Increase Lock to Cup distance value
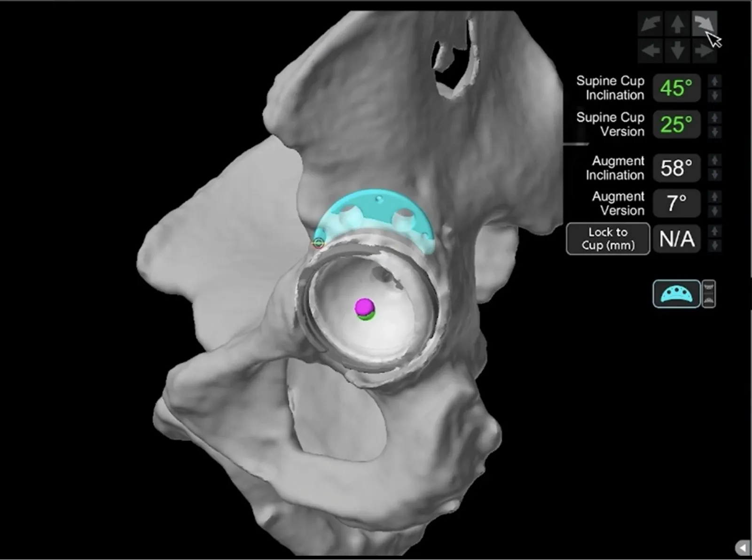Screen dimensions: 752x560 pyautogui.click(x=714, y=231)
